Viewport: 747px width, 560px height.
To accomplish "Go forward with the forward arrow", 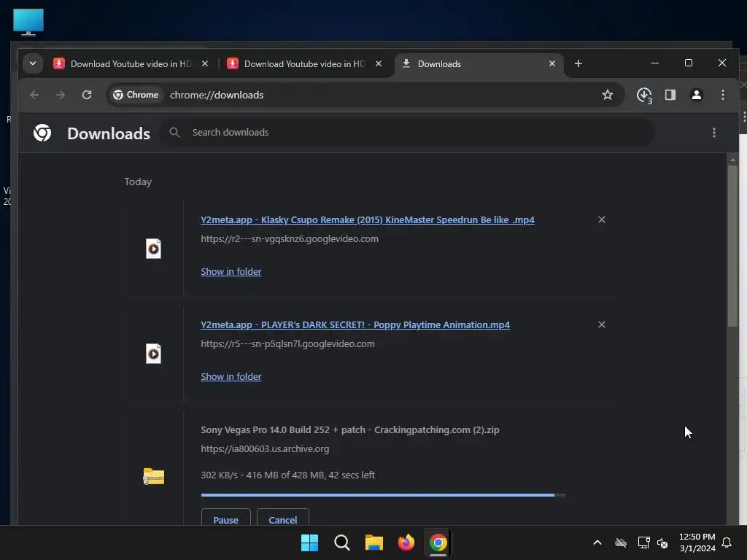I will pyautogui.click(x=60, y=95).
